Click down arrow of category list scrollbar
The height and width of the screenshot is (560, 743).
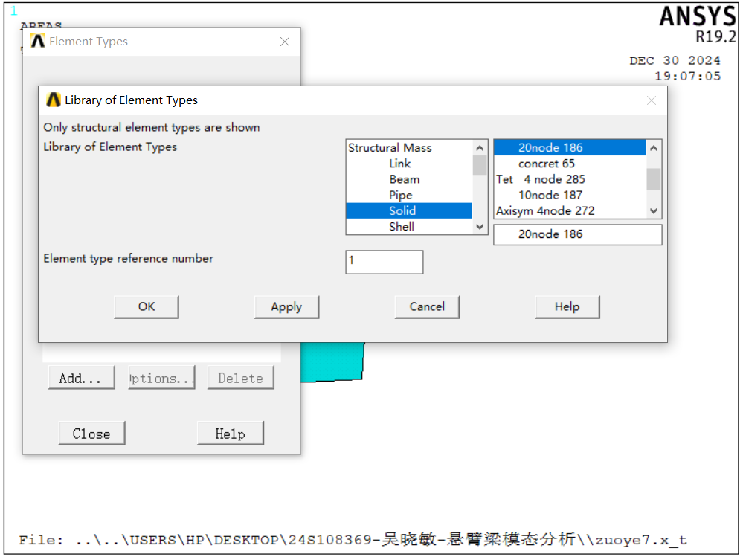pyautogui.click(x=480, y=227)
